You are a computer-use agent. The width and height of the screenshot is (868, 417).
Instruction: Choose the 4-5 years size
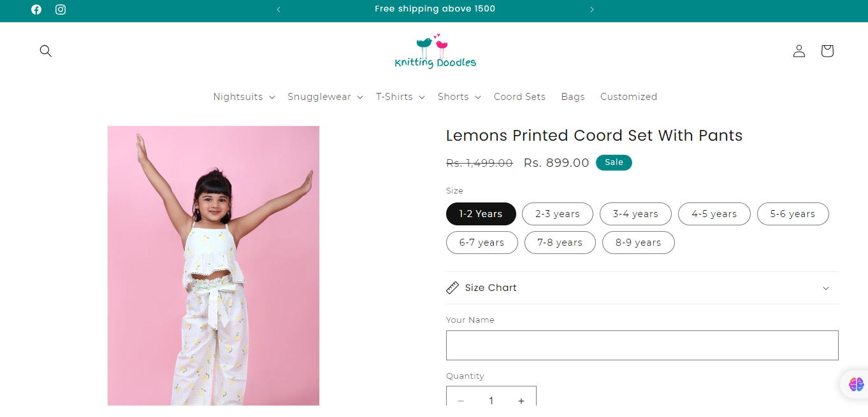[714, 214]
